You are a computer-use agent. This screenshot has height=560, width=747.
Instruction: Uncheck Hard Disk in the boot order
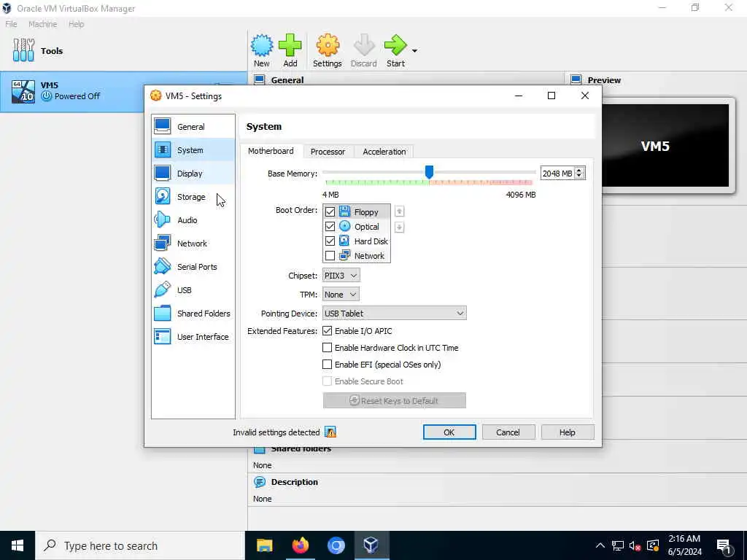330,241
